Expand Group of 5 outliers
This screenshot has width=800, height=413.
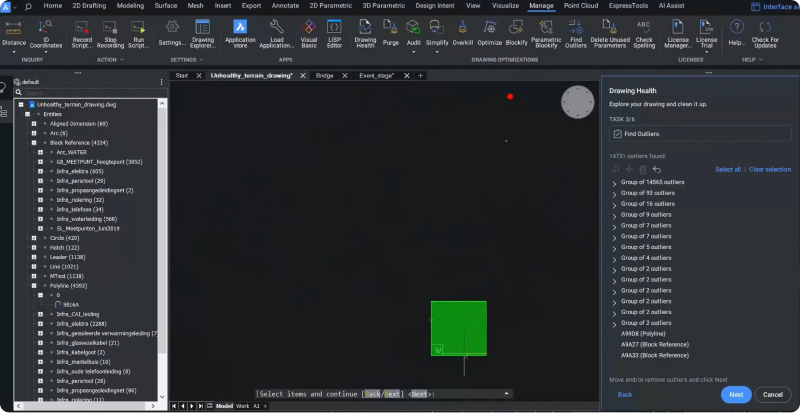[x=614, y=248]
